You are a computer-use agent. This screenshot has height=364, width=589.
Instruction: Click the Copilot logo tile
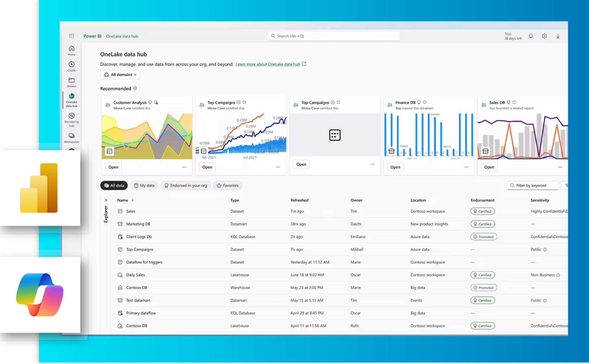40,295
